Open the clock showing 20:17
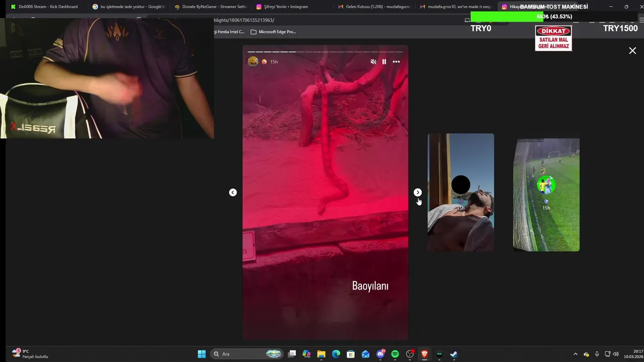 [x=633, y=354]
